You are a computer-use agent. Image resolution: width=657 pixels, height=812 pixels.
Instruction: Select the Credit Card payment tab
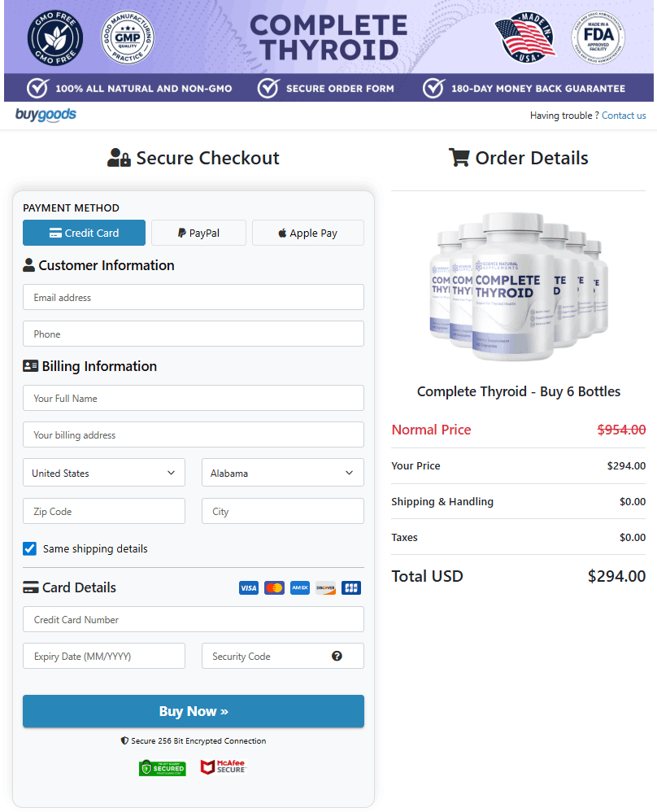pyautogui.click(x=84, y=233)
